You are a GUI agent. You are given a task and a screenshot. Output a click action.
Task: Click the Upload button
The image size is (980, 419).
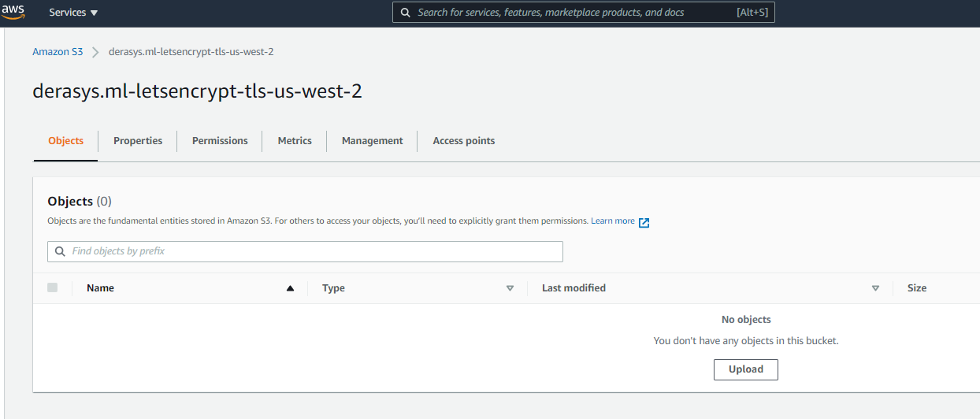click(x=746, y=369)
